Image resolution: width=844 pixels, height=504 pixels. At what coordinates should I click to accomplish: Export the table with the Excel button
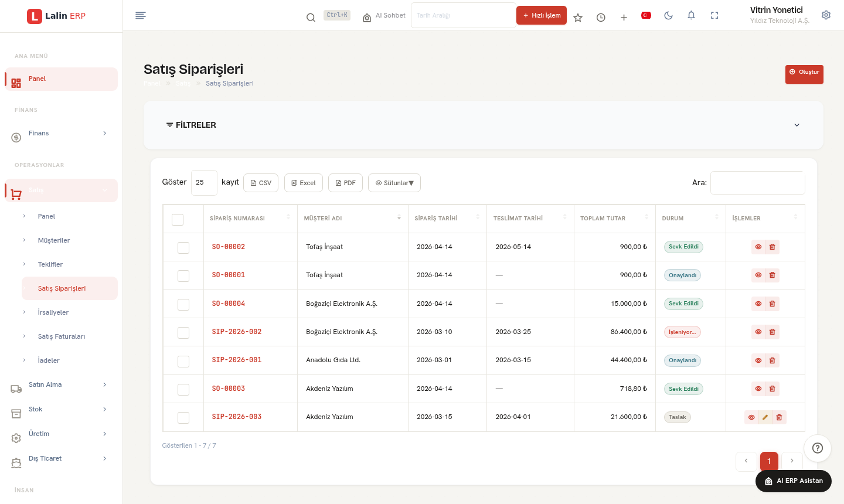[304, 183]
